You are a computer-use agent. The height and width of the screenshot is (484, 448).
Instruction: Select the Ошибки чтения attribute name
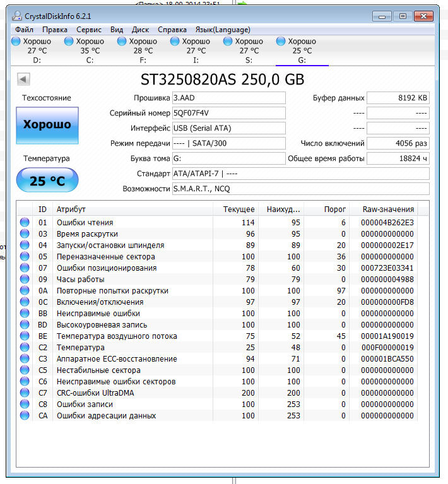pyautogui.click(x=85, y=223)
